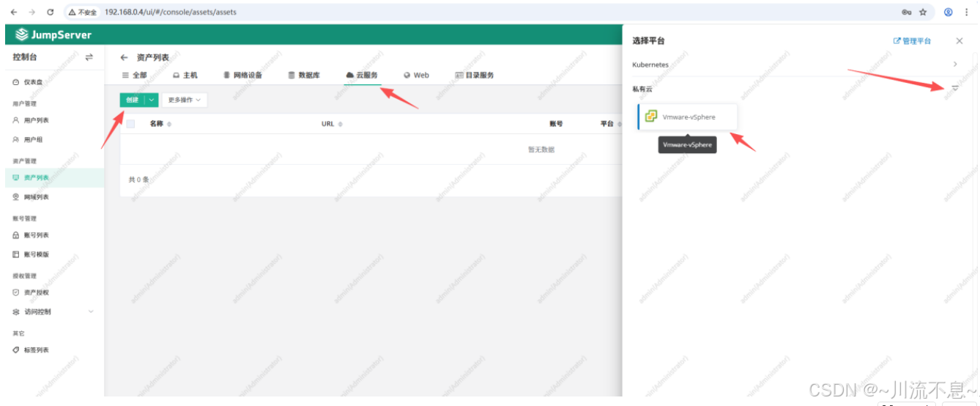Image resolution: width=980 pixels, height=406 pixels.
Task: Click the 选择平台 drawer title
Action: point(648,41)
